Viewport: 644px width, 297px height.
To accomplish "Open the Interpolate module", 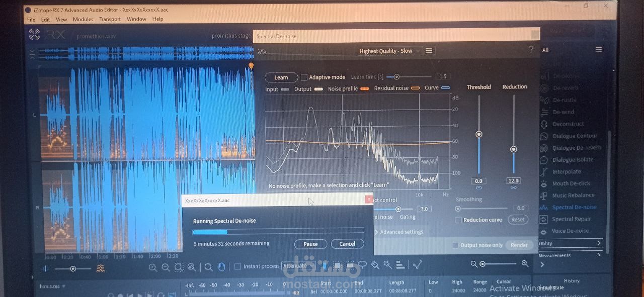I will tap(567, 172).
